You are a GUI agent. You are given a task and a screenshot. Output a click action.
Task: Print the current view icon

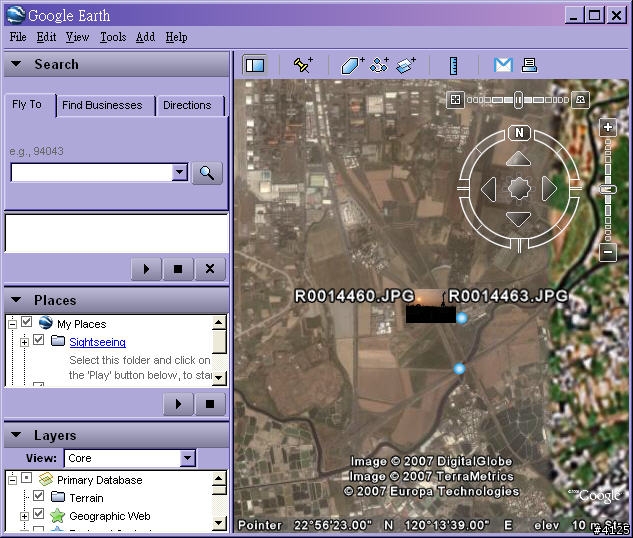(x=529, y=65)
